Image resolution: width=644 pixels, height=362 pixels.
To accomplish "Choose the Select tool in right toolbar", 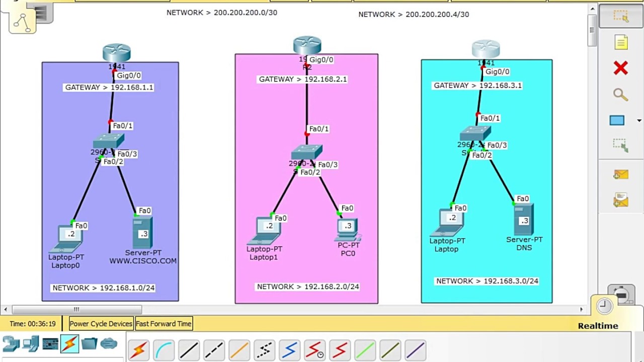I will pos(621,17).
